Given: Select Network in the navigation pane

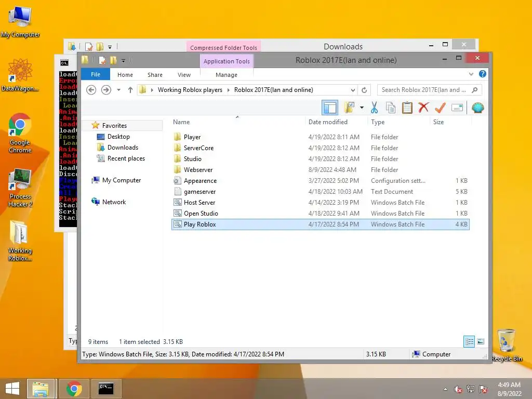Looking at the screenshot, I should (x=114, y=202).
